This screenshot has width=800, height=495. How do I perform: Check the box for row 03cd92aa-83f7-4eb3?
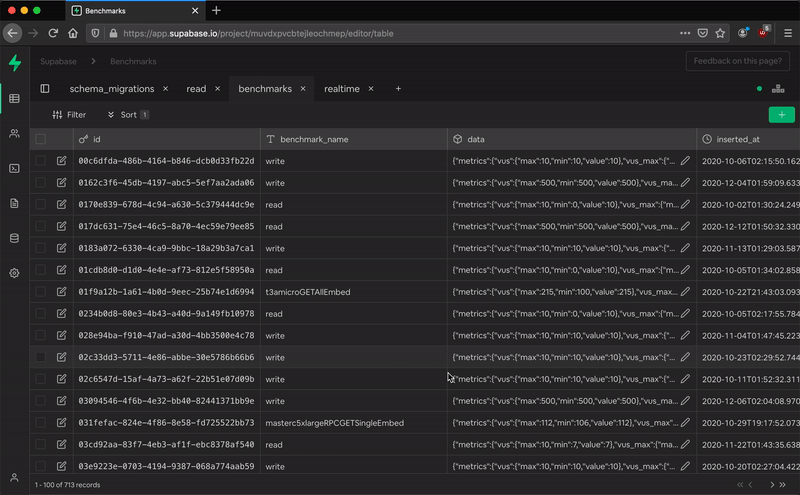coord(40,444)
